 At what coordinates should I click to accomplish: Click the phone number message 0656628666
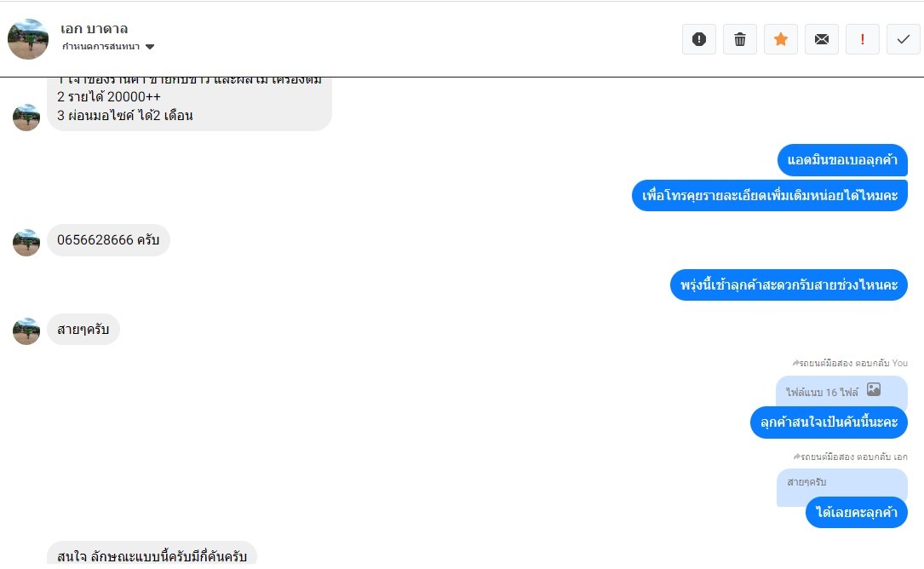(x=108, y=240)
